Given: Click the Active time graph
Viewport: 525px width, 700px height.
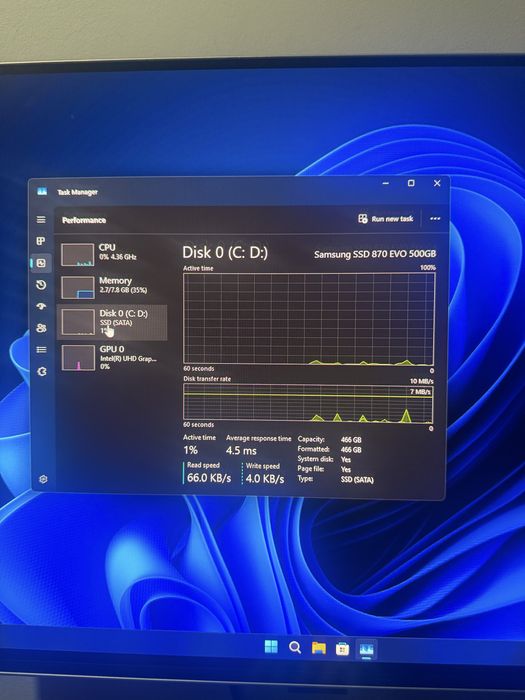Looking at the screenshot, I should 308,319.
